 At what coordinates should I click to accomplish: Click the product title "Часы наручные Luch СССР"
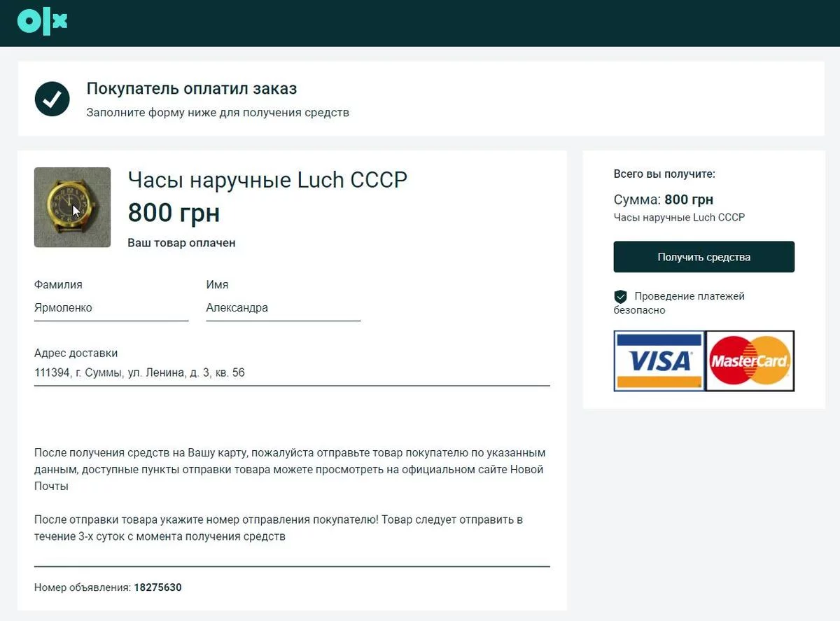point(267,180)
